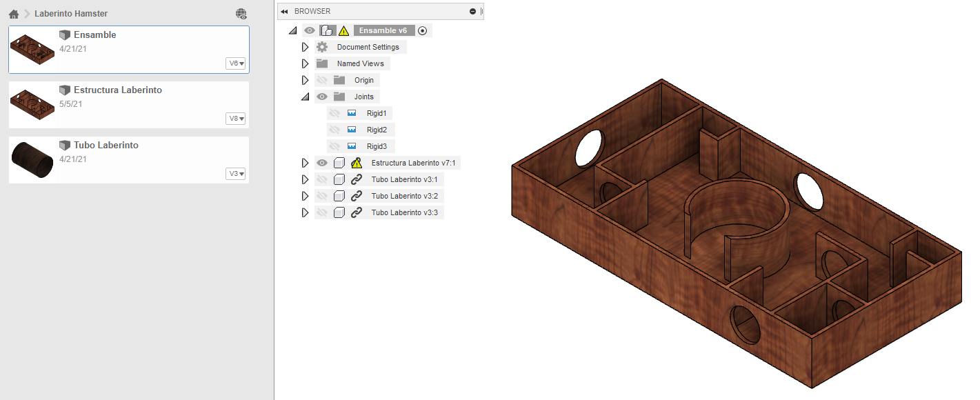980x400 pixels.
Task: Click the component box icon of Tubo Laberinto v3:3
Action: 339,212
